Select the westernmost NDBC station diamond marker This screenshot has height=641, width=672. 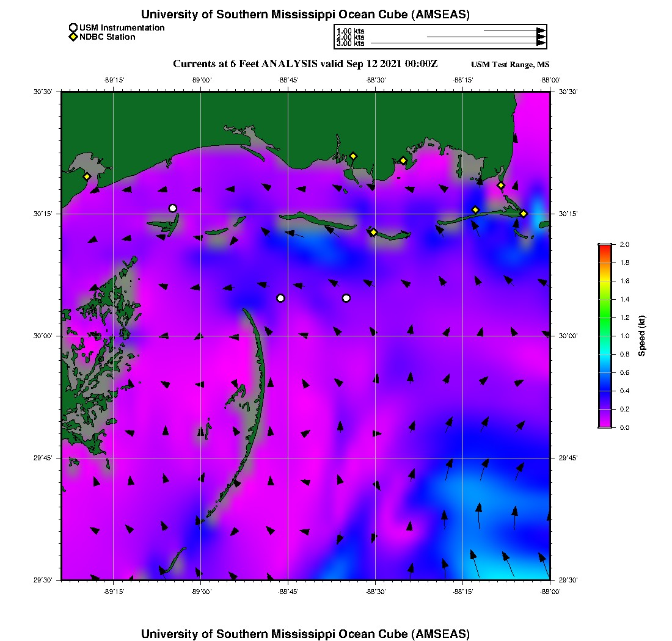[87, 176]
